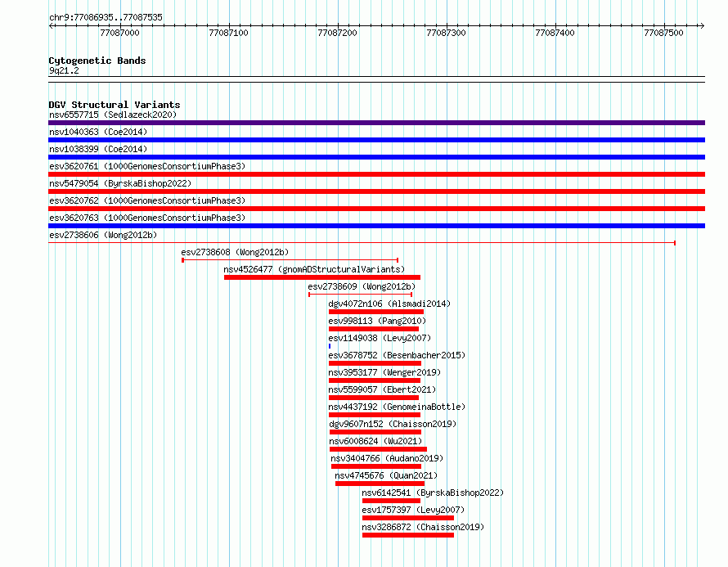This screenshot has width=728, height=567.
Task: Open esv998113 (Pang2010) variant label
Action: click(x=377, y=321)
